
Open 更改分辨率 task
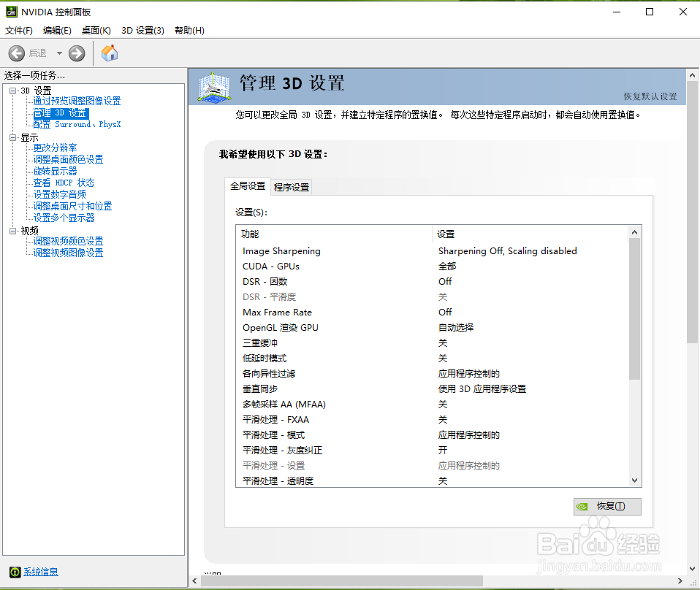coord(55,147)
